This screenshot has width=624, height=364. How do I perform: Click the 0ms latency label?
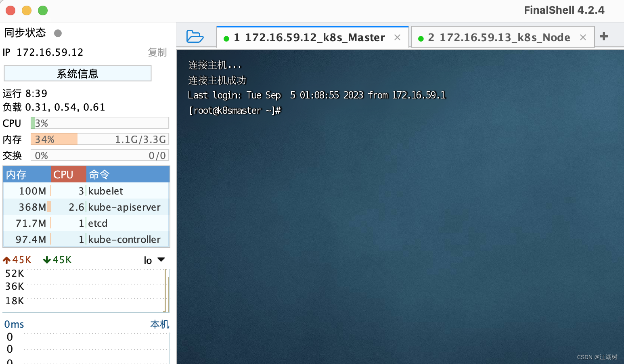tap(14, 324)
